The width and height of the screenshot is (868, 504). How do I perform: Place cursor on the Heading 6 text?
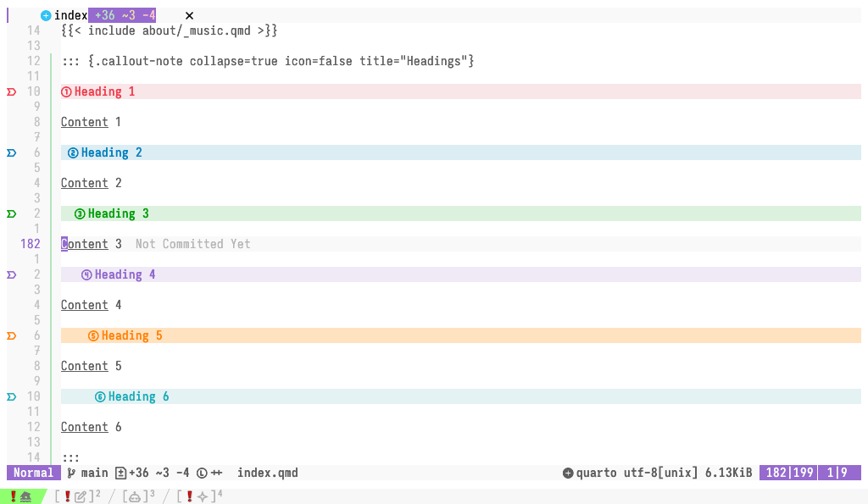point(138,396)
